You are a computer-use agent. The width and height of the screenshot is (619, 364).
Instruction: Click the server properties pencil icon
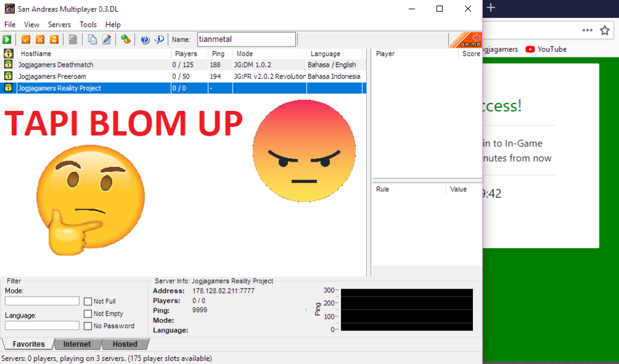coord(106,40)
